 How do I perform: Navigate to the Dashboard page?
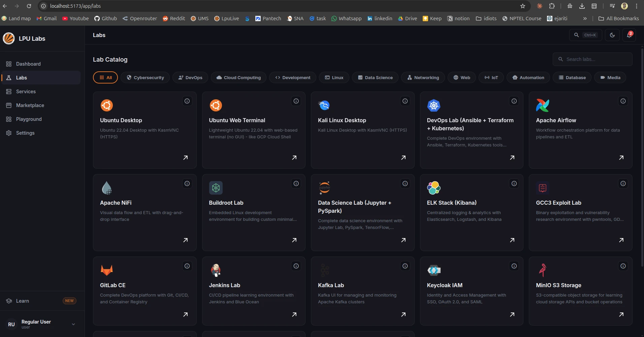pyautogui.click(x=29, y=64)
